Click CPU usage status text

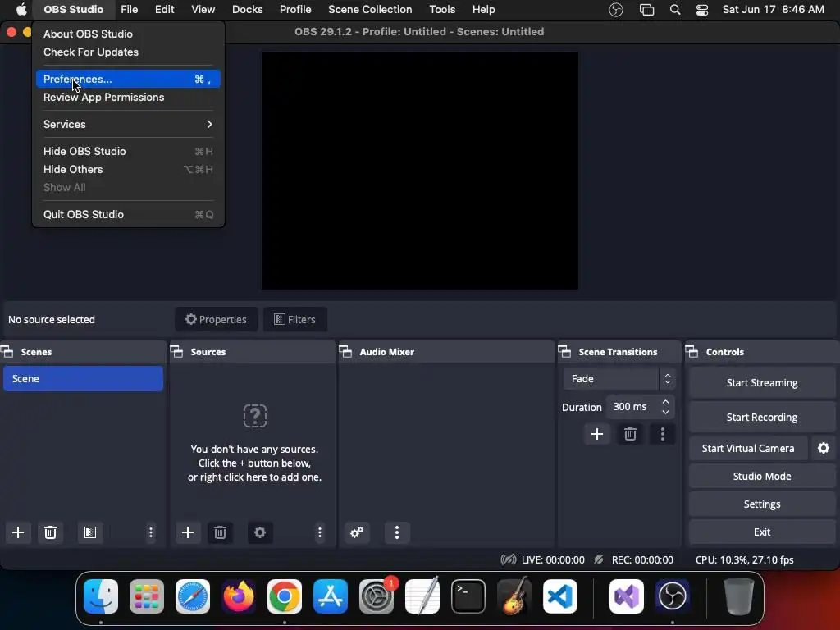tap(744, 559)
